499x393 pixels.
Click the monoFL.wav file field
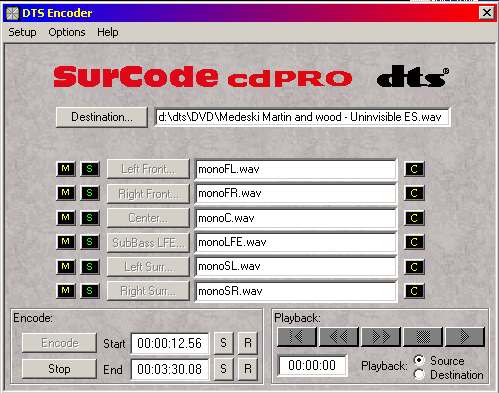tap(296, 169)
